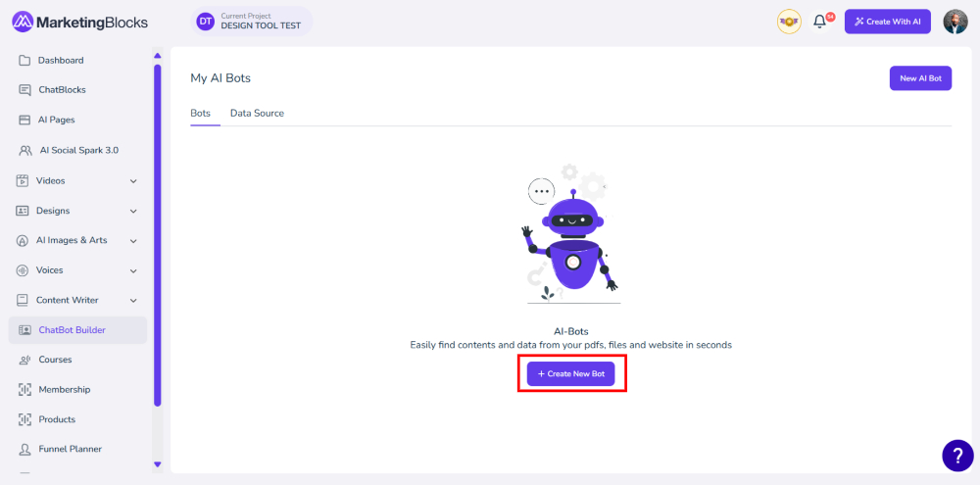Viewport: 980px width, 485px height.
Task: Click the AI-Bots caption text
Action: point(570,332)
